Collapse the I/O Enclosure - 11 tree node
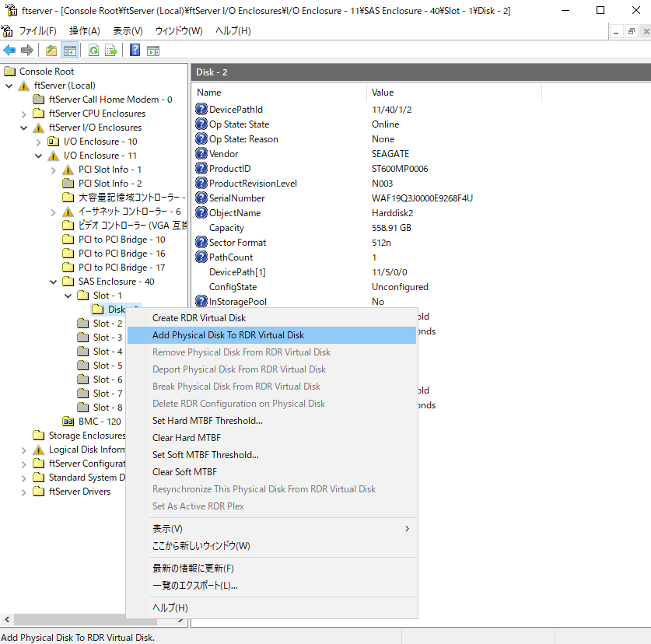Screen dimensions: 651x644 pos(37,155)
